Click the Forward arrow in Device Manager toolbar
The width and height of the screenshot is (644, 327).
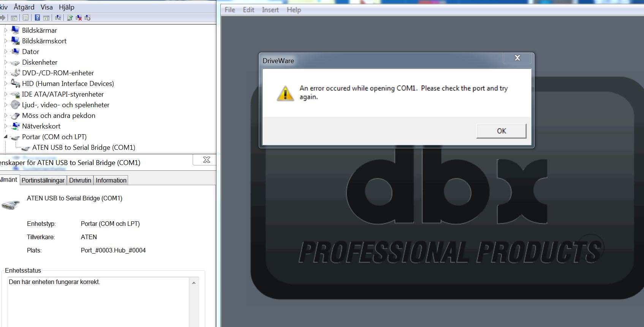(2, 17)
